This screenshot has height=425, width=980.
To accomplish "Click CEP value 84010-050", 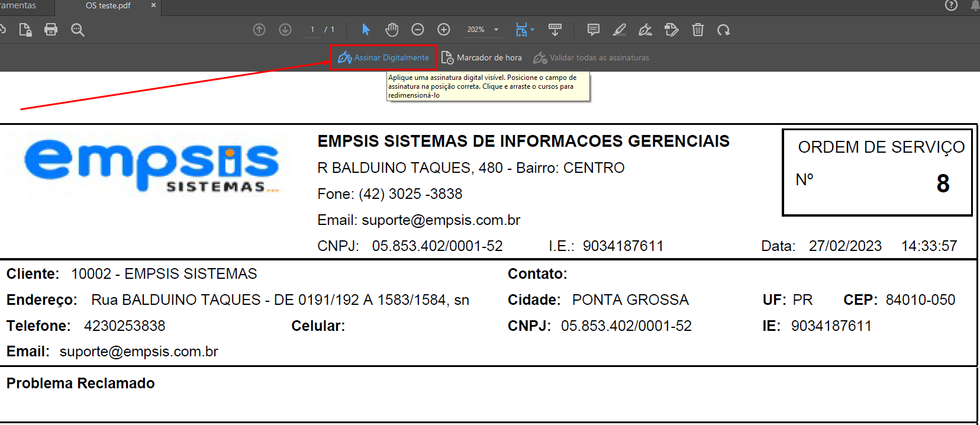I will coord(920,300).
